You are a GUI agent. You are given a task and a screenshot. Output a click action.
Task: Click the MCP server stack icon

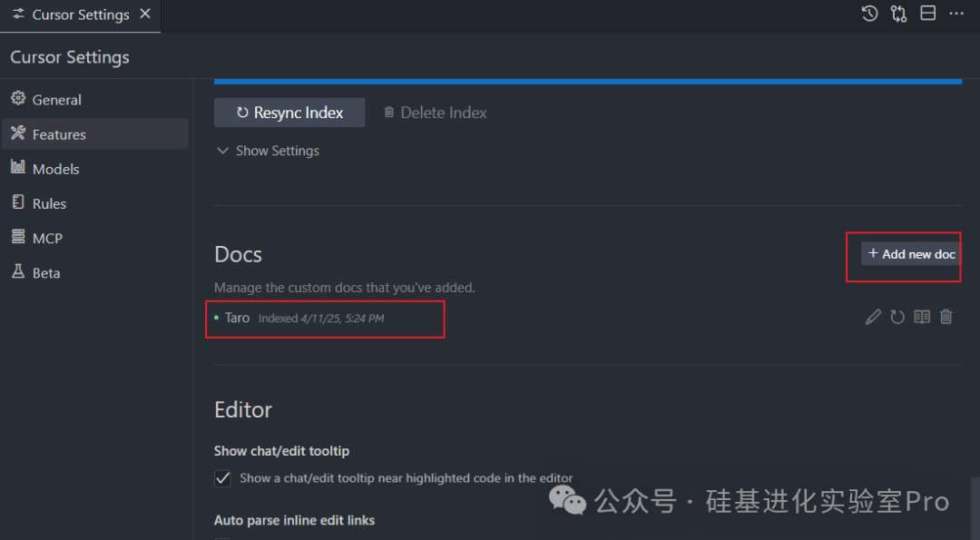coord(18,236)
